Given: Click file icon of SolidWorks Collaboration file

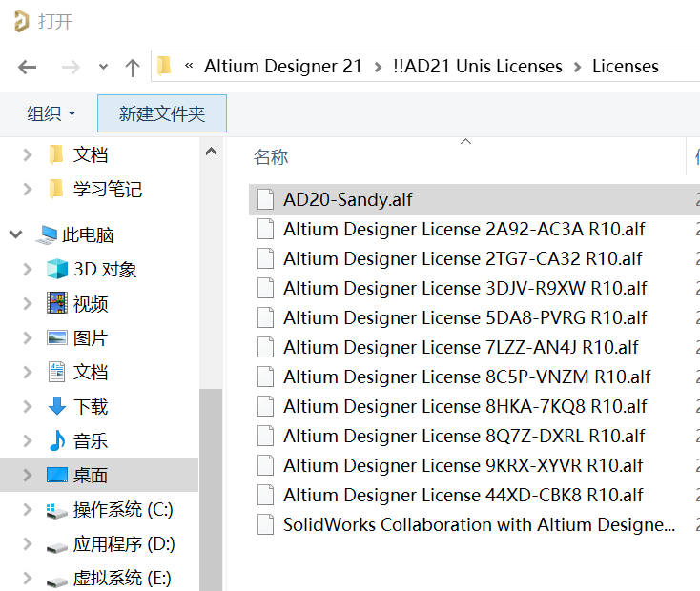Looking at the screenshot, I should pyautogui.click(x=265, y=524).
